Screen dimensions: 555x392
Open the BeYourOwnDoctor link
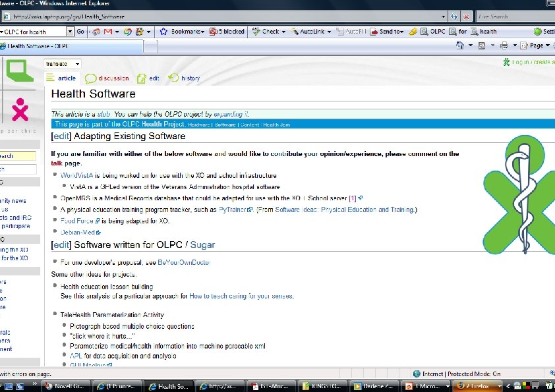tap(184, 262)
